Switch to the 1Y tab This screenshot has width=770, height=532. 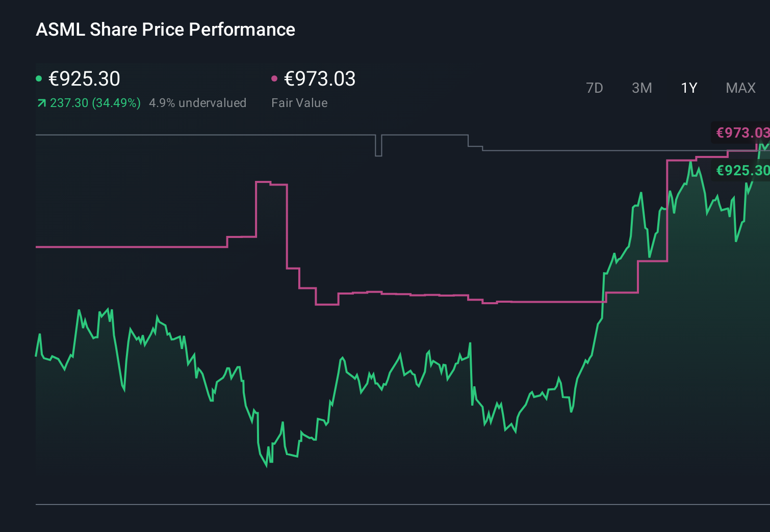pyautogui.click(x=688, y=88)
